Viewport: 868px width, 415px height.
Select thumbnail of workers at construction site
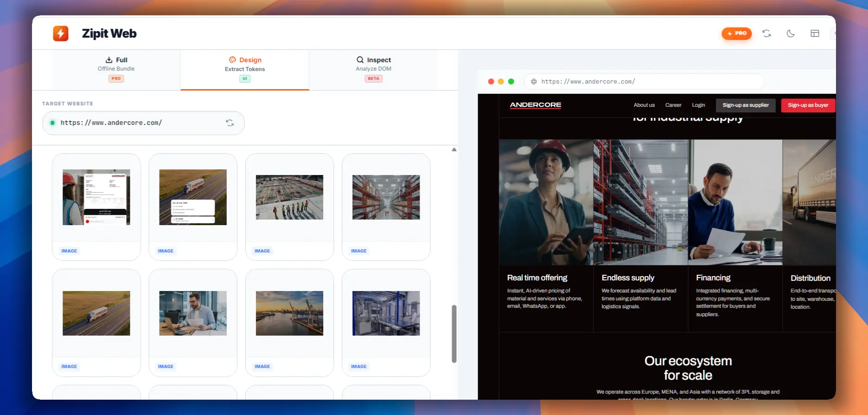coord(289,197)
